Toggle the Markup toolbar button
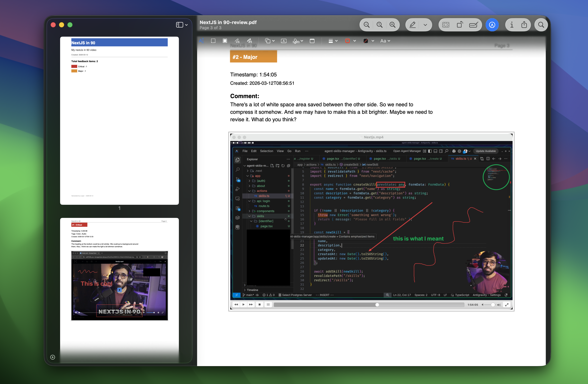588x384 pixels. (x=492, y=25)
